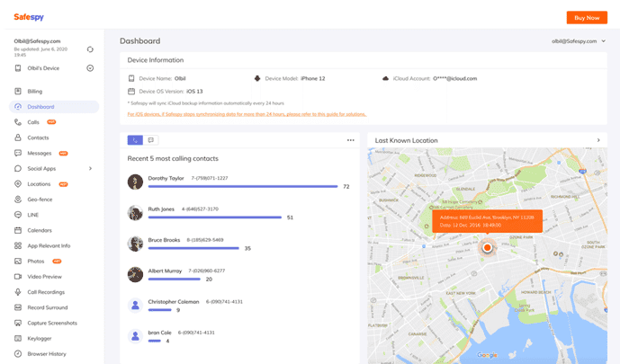Refresh the account sync data icon
Viewport: 620px width, 364px height.
90,49
